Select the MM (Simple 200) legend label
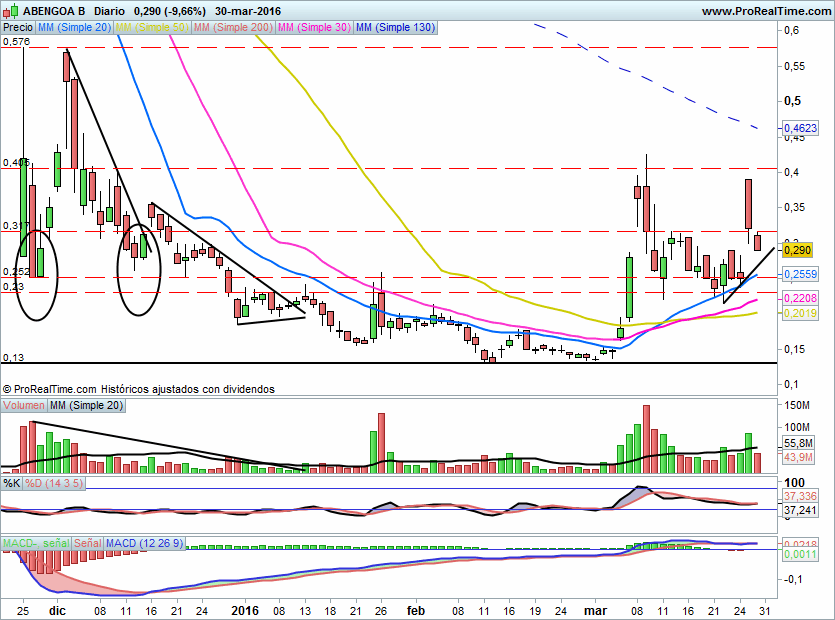 (233, 27)
